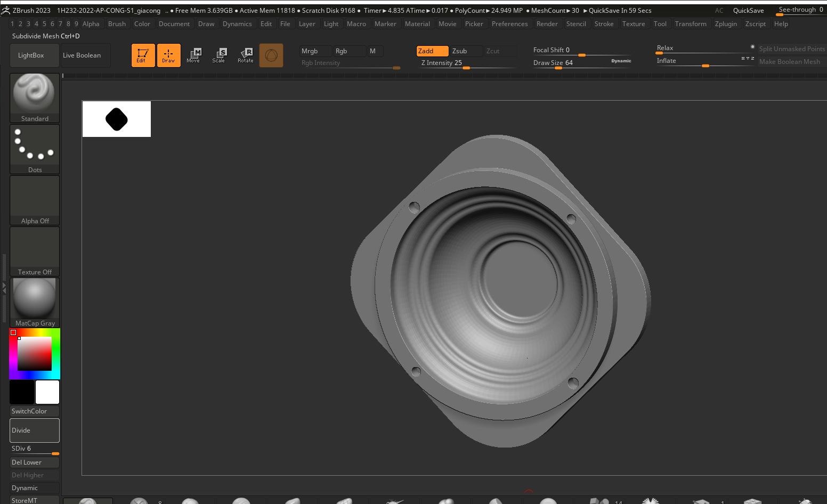The height and width of the screenshot is (504, 827).
Task: Select the Scale tool icon
Action: coord(219,55)
